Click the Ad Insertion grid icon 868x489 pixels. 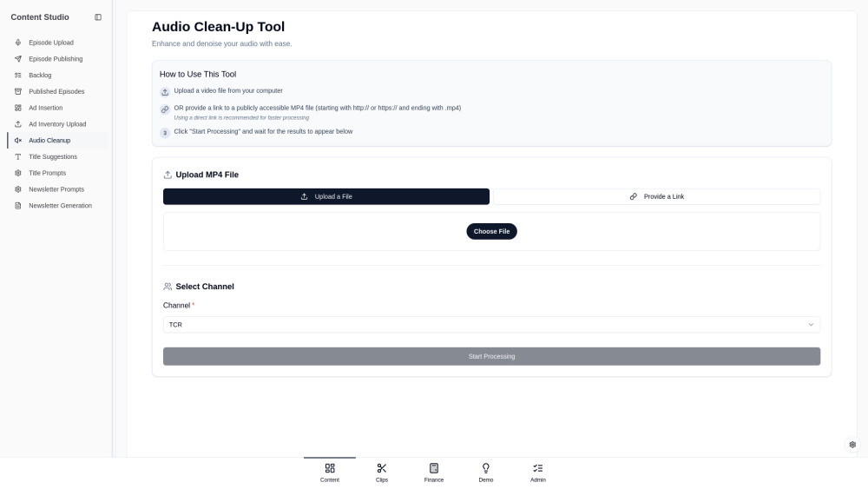18,108
